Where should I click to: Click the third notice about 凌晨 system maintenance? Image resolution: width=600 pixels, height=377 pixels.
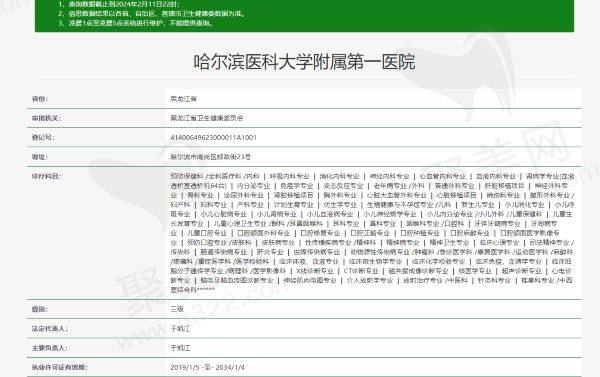[x=136, y=23]
